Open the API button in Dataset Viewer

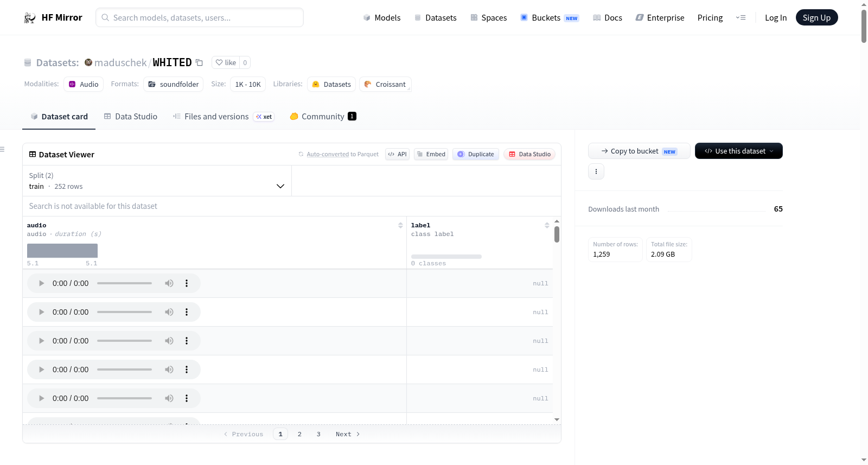397,154
